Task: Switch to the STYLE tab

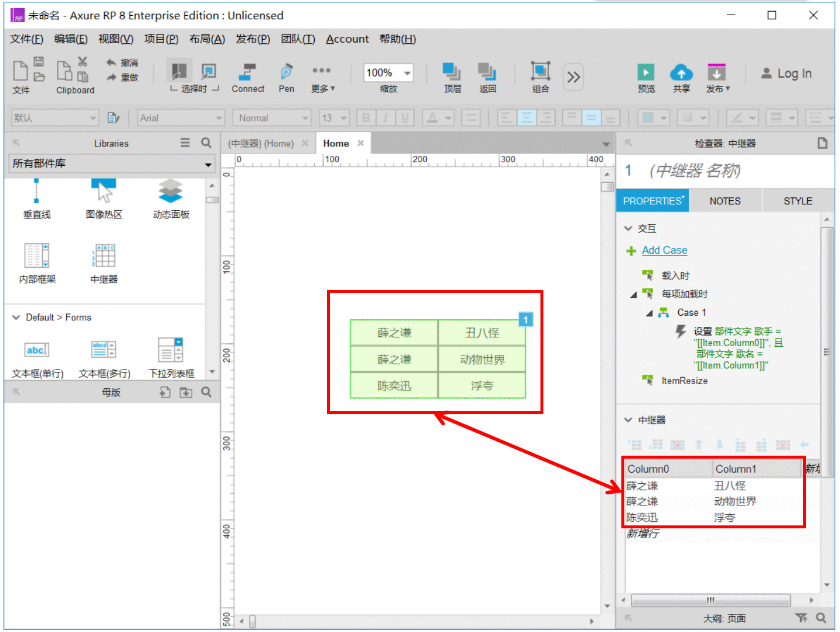Action: [798, 201]
